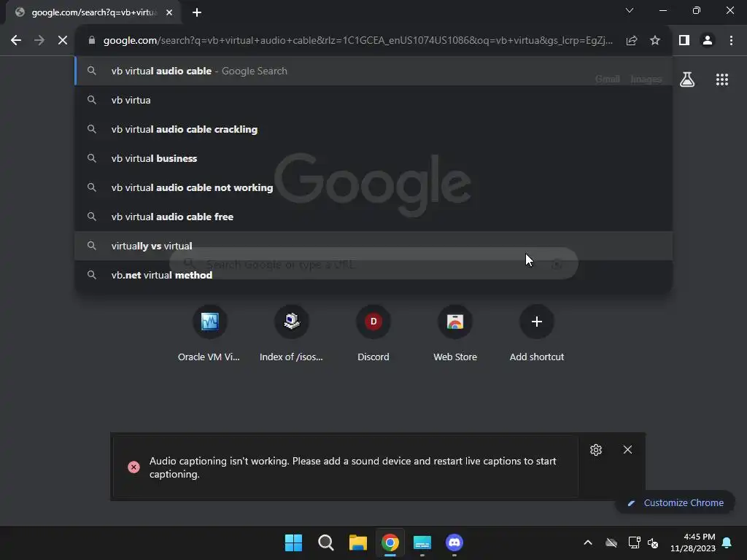Open the Oracle VM shortcut
This screenshot has height=560, width=747.
point(209,333)
